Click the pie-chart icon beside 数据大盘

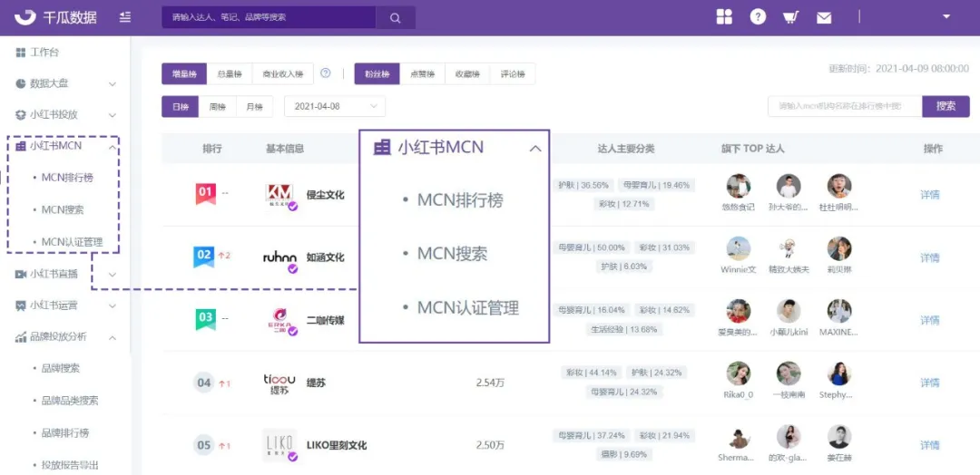point(21,83)
